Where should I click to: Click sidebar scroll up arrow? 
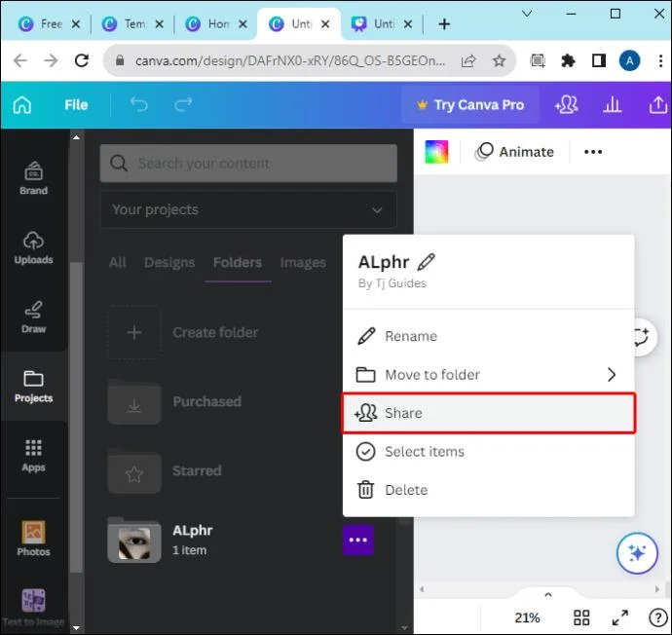tap(76, 137)
